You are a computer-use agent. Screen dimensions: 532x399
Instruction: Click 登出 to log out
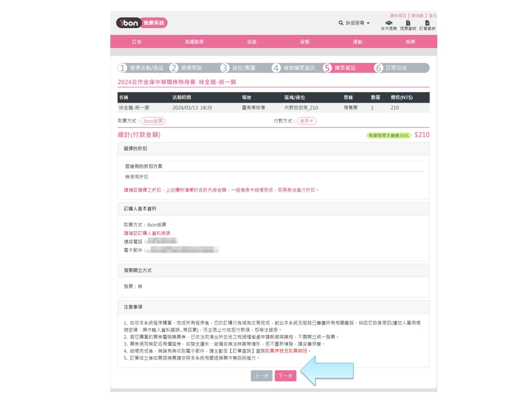tap(433, 16)
